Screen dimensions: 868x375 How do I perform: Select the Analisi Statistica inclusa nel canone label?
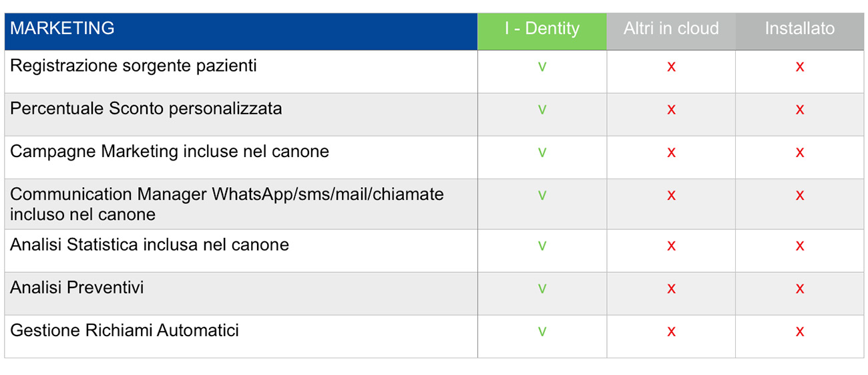pyautogui.click(x=150, y=245)
